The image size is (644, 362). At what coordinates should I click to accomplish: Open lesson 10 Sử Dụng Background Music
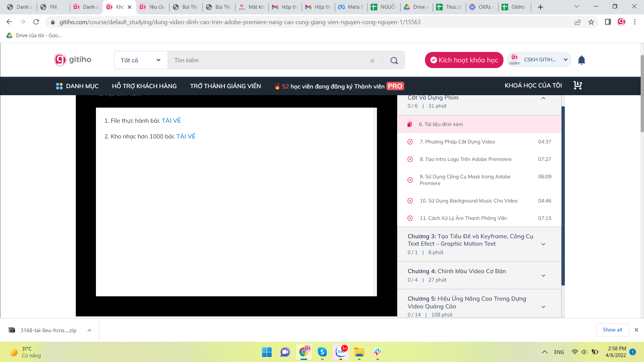click(x=479, y=201)
